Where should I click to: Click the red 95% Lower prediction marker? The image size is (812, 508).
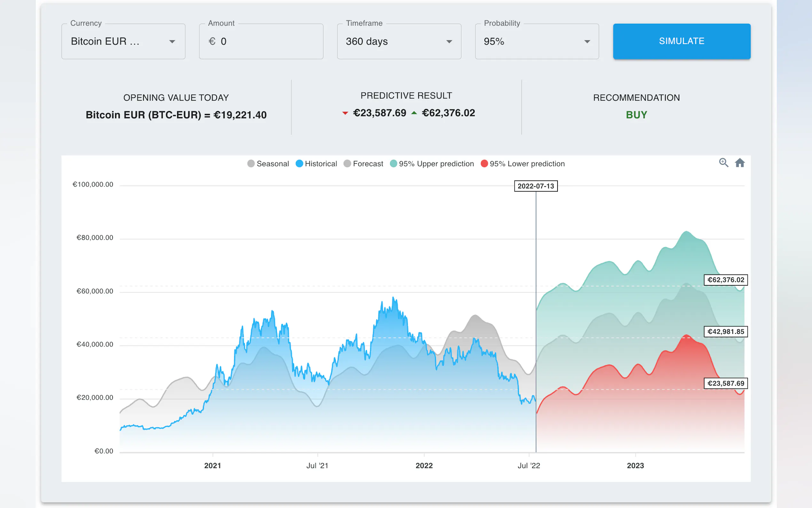(x=484, y=163)
